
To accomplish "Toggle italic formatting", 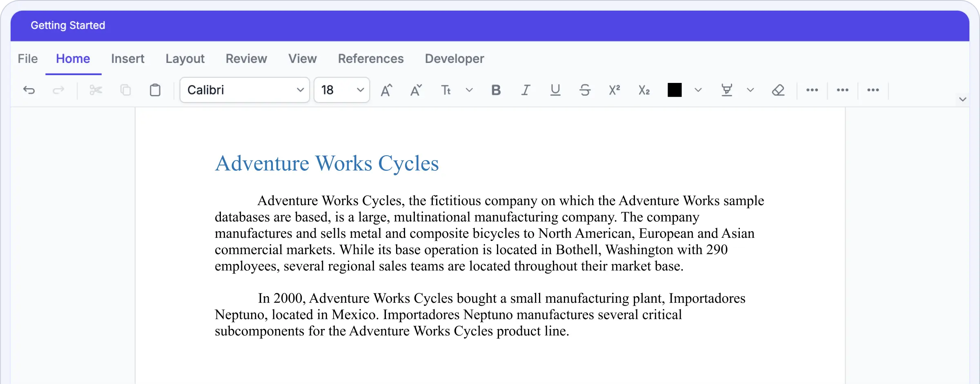I will coord(526,90).
